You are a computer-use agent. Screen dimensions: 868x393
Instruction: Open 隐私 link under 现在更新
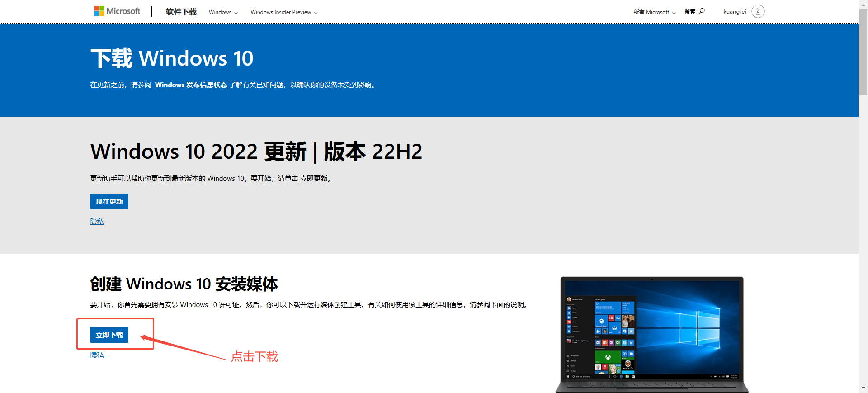pos(97,221)
